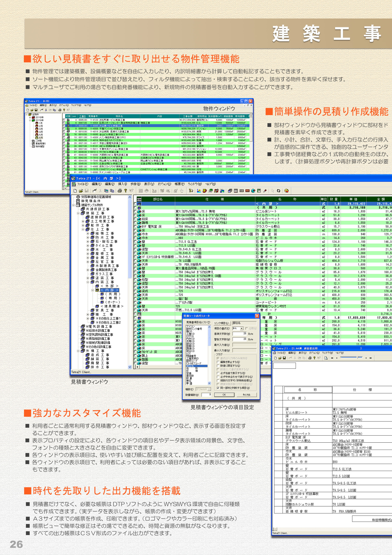
Task: Click the Open folder icon in estimate toolbar
Action: 81,191
